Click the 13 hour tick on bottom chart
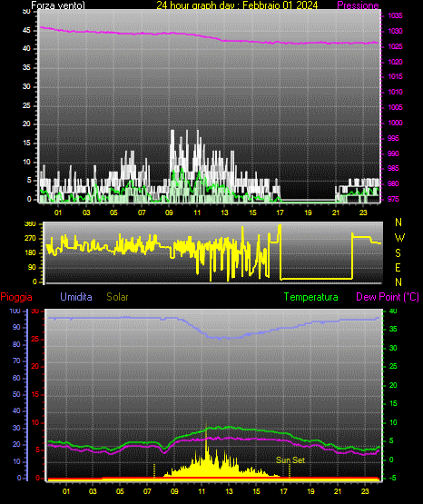Image resolution: width=423 pixels, height=504 pixels. pos(229,491)
